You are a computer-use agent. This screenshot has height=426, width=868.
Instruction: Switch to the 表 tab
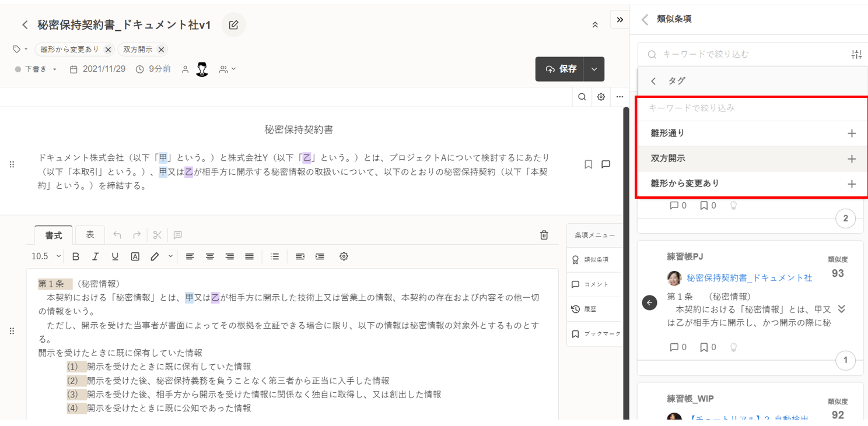pos(90,234)
